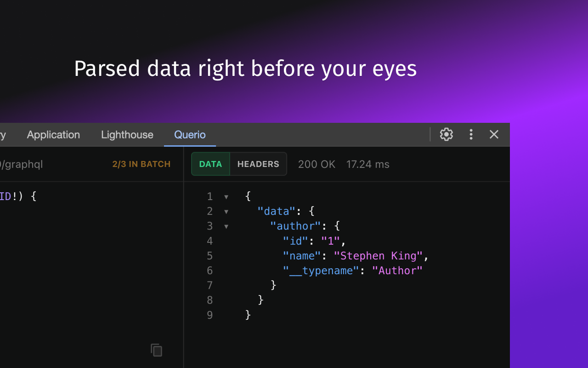This screenshot has width=588, height=368.
Task: Open the Querio panel tab
Action: tap(190, 134)
